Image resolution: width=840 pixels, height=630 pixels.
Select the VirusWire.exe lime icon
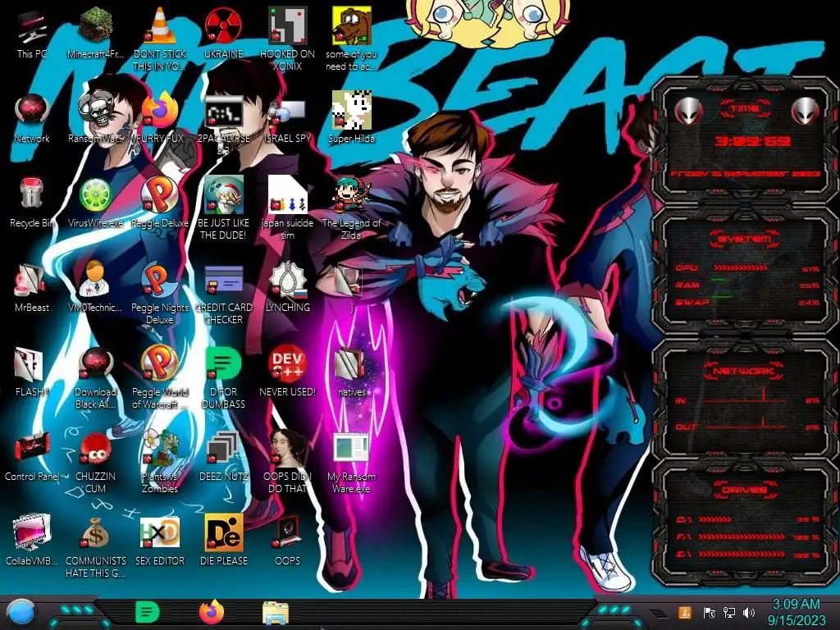tap(95, 203)
